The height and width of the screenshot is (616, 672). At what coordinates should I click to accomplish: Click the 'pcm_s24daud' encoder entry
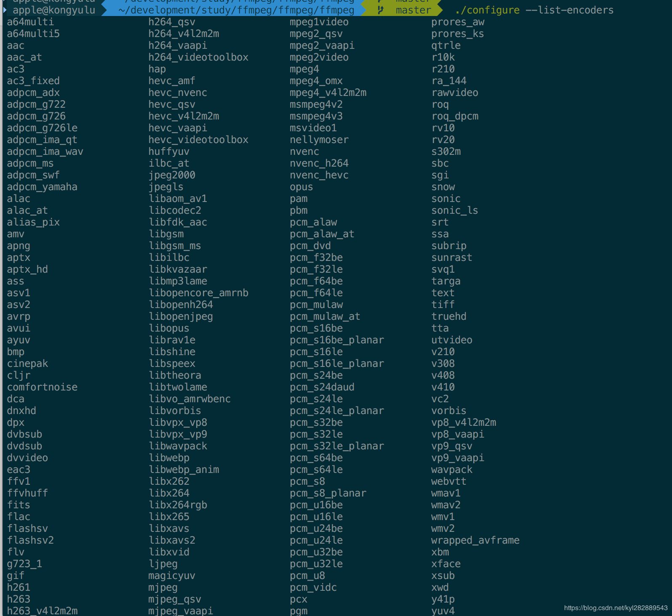322,387
